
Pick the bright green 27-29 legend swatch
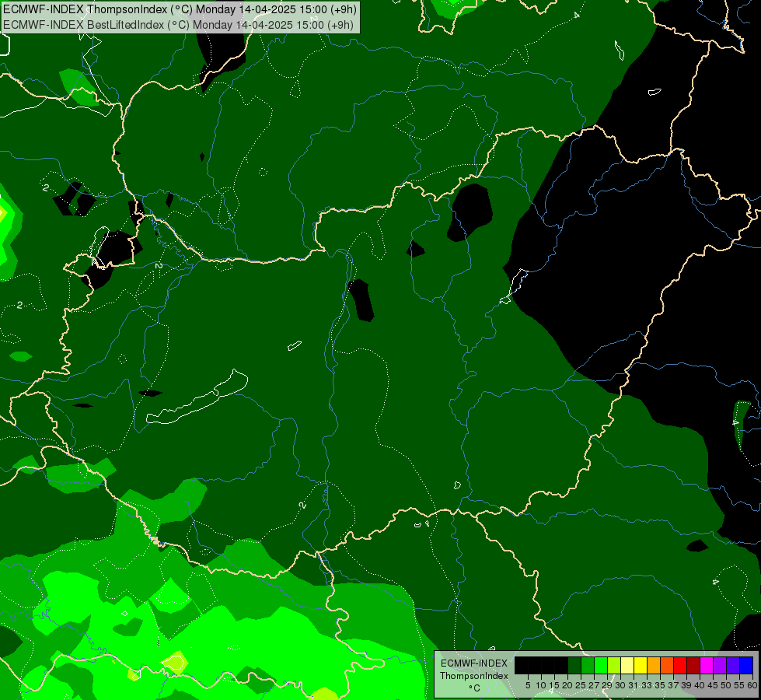click(601, 665)
